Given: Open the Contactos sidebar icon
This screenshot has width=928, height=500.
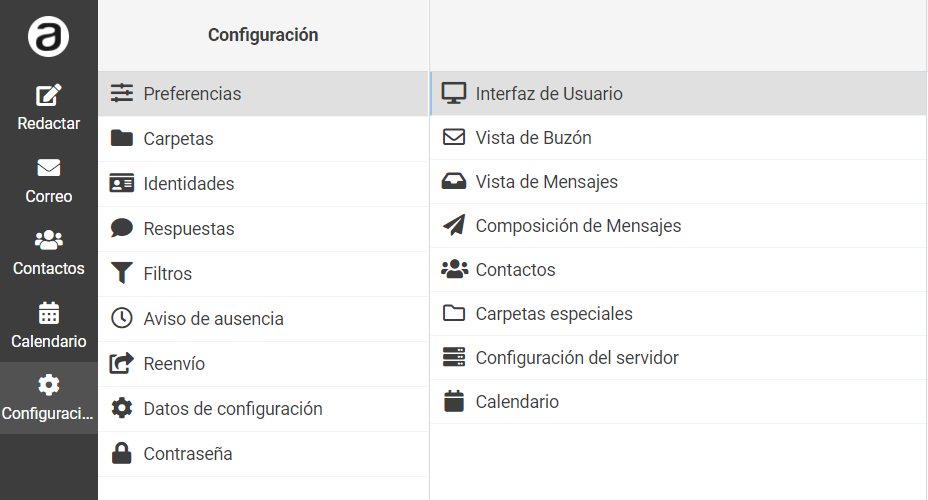Looking at the screenshot, I should pyautogui.click(x=49, y=240).
